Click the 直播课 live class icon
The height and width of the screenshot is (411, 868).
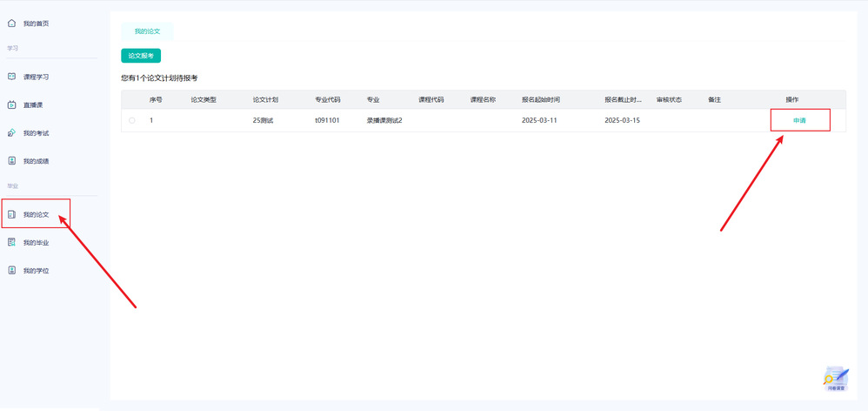[11, 105]
